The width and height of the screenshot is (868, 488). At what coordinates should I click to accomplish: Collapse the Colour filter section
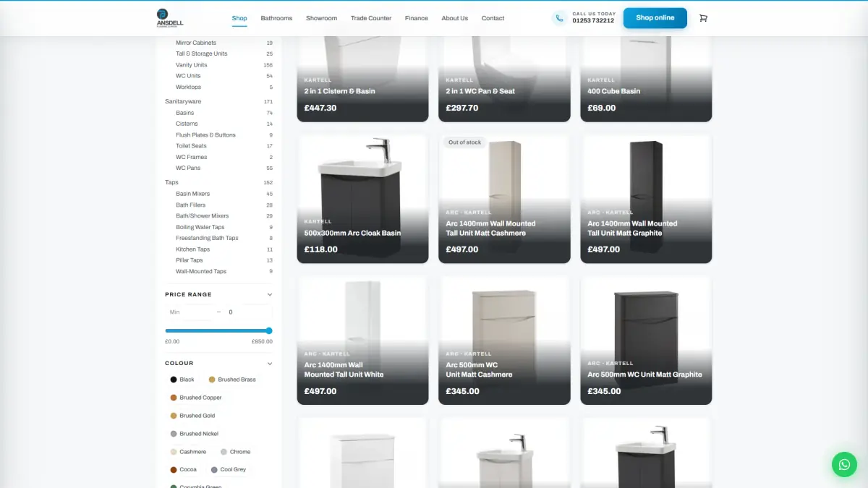270,363
